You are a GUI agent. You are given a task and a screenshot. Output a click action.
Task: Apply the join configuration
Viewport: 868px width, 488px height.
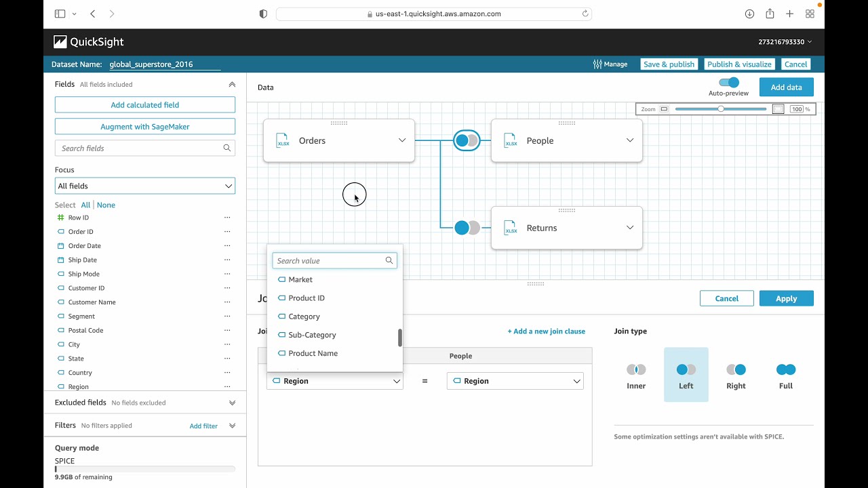787,298
